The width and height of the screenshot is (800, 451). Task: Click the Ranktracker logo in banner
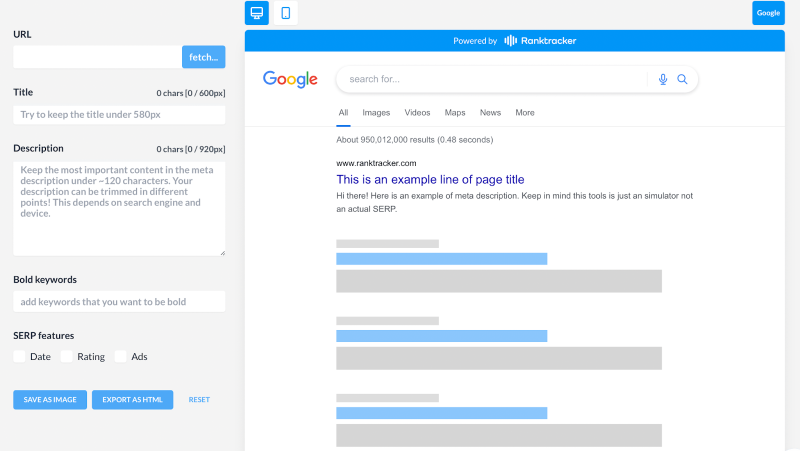click(x=540, y=41)
